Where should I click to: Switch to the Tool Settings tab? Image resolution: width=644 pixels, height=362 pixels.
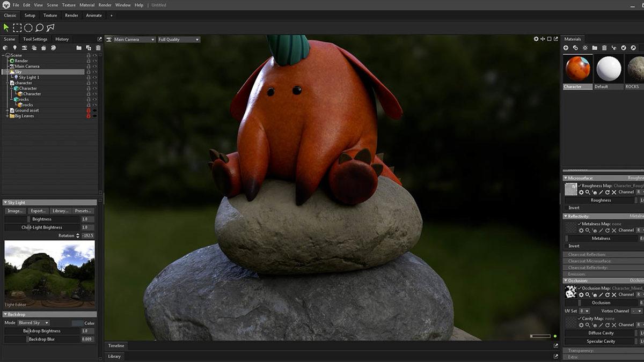click(35, 39)
